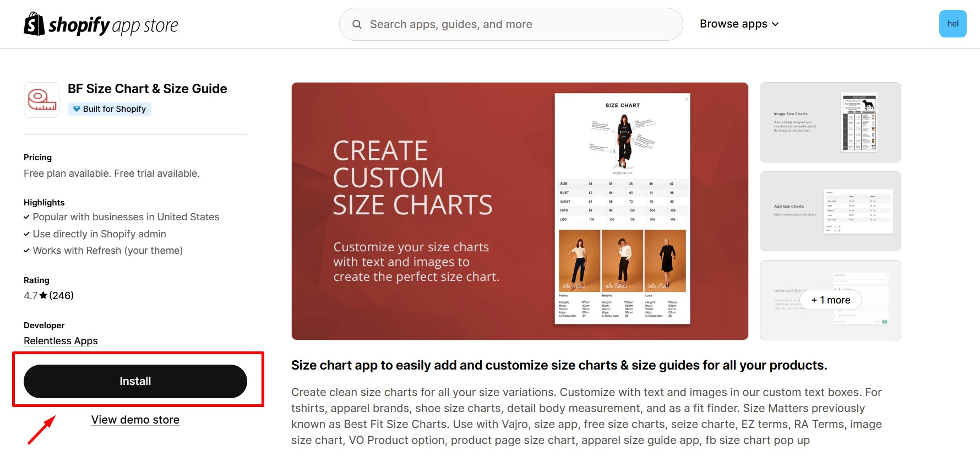980x461 pixels.
Task: Open the View demo store link
Action: pyautogui.click(x=135, y=419)
